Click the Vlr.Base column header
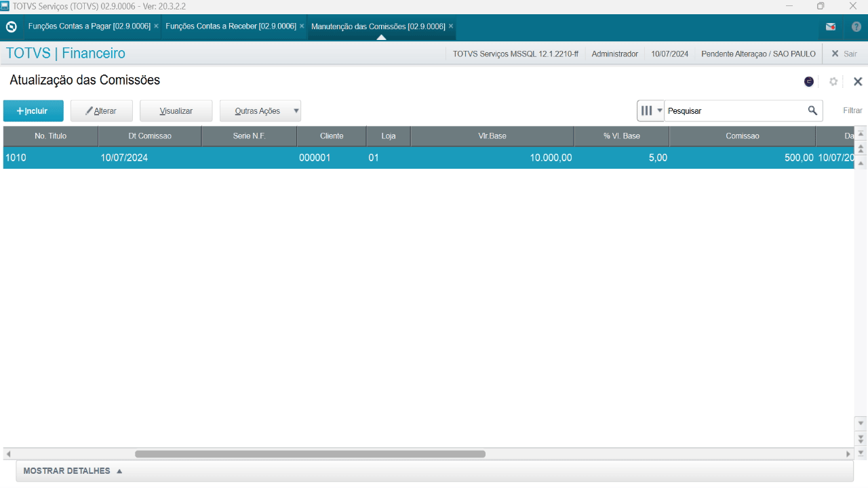Viewport: 868px width, 488px height. tap(492, 136)
